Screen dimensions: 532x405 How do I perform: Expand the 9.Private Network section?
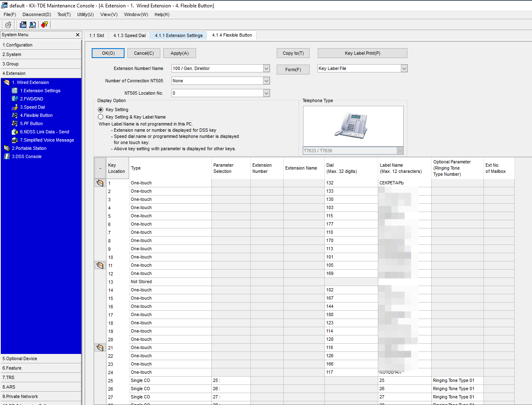(41, 396)
